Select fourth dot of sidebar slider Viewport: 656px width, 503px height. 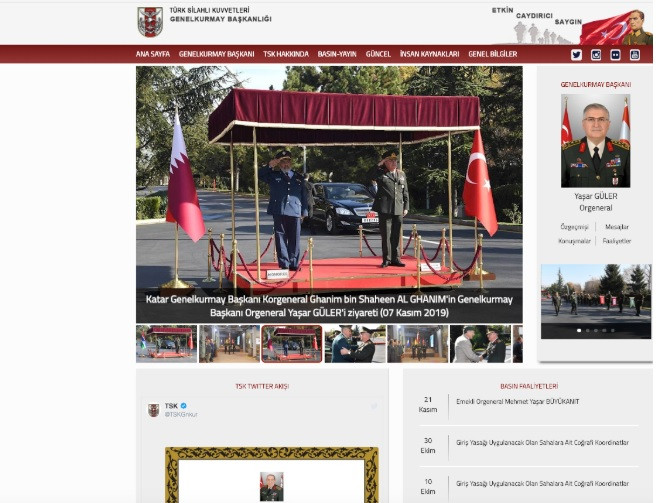604,331
